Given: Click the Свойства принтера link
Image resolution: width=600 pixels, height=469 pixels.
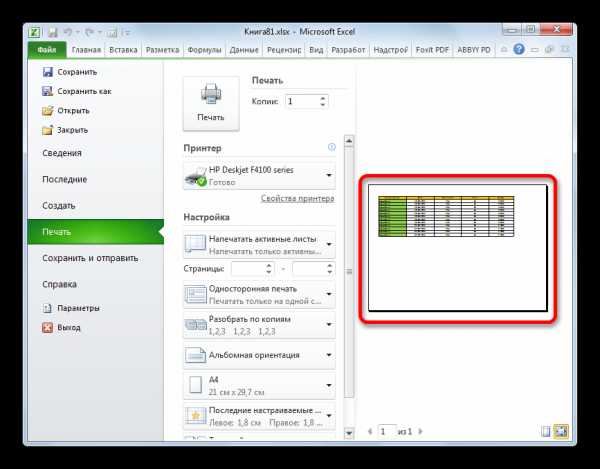Looking at the screenshot, I should pos(297,199).
